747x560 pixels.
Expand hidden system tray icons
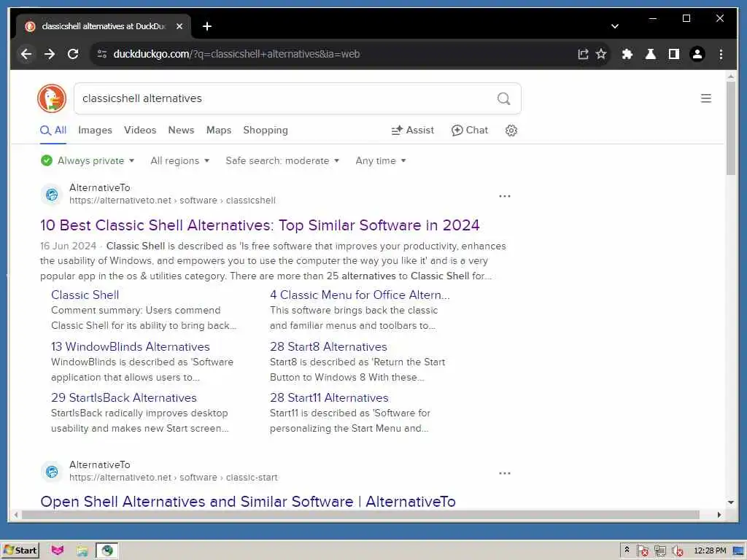tap(627, 550)
